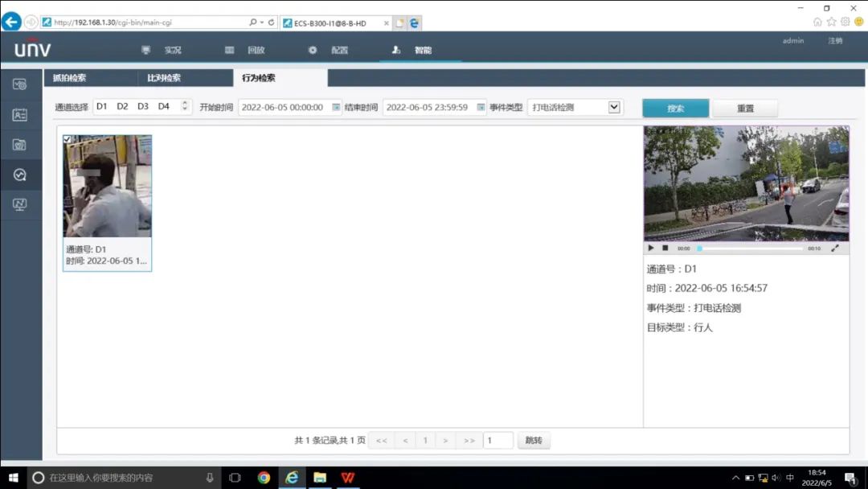Stop the event video playback
868x489 pixels.
click(x=665, y=249)
